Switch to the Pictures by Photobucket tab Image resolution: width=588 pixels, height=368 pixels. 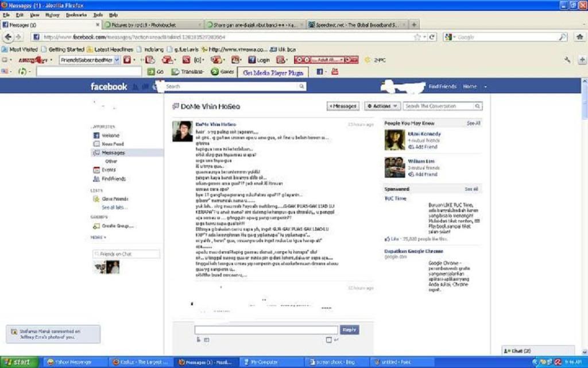[x=153, y=25]
